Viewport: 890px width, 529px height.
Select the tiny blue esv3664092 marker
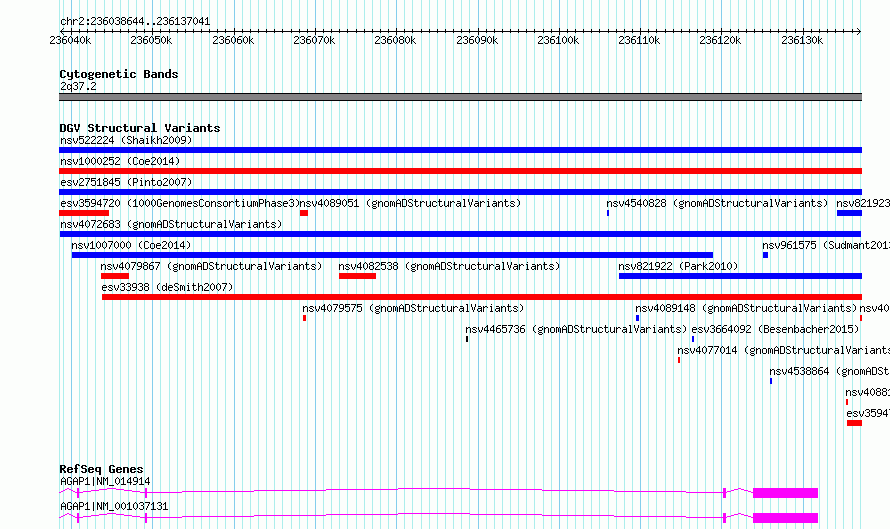693,339
